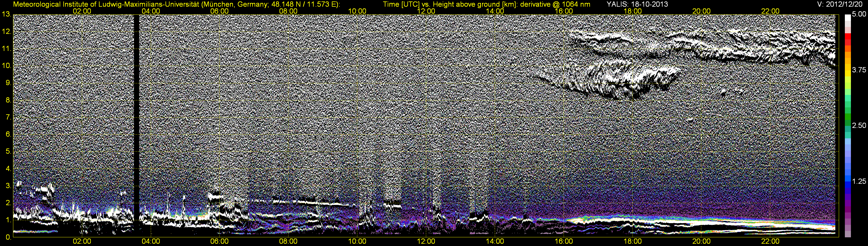The height and width of the screenshot is (246, 868).
Task: Click the height axis label '4.'
Action: 8,168
